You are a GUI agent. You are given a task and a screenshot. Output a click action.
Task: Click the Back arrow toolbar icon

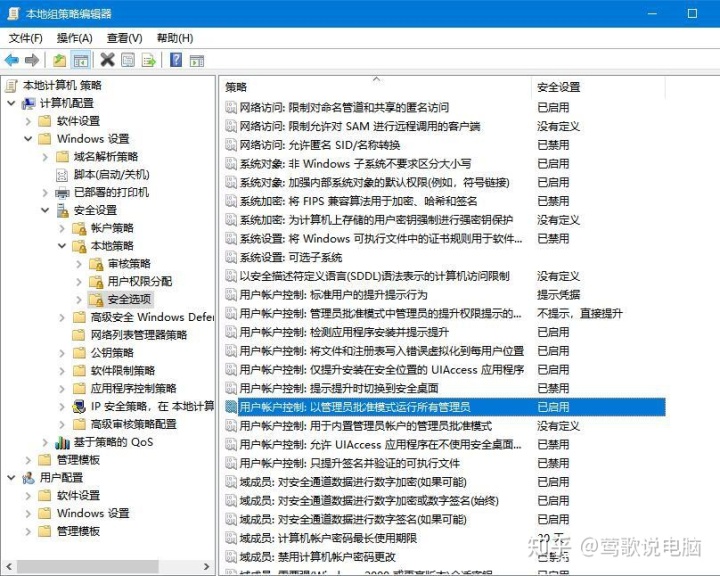[12, 60]
